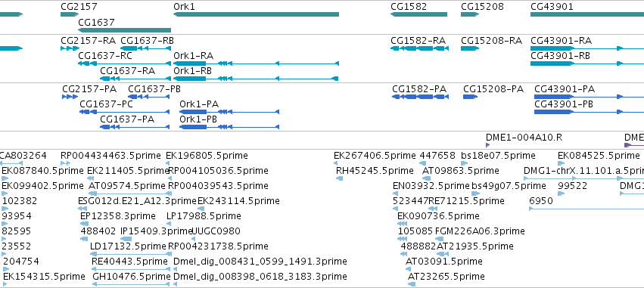Click the CG1637-RB transcript glyph
Screen dimensions: 644x288
(145, 48)
